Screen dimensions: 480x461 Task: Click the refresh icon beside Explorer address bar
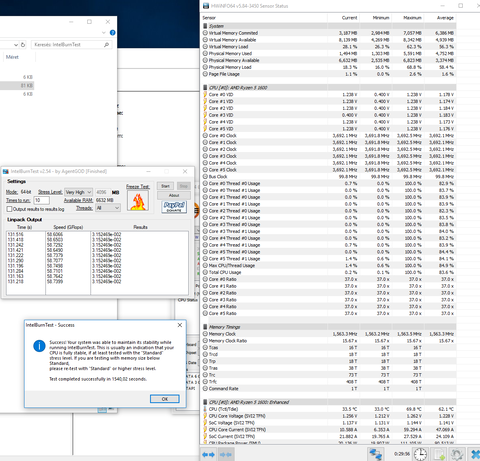tap(23, 45)
